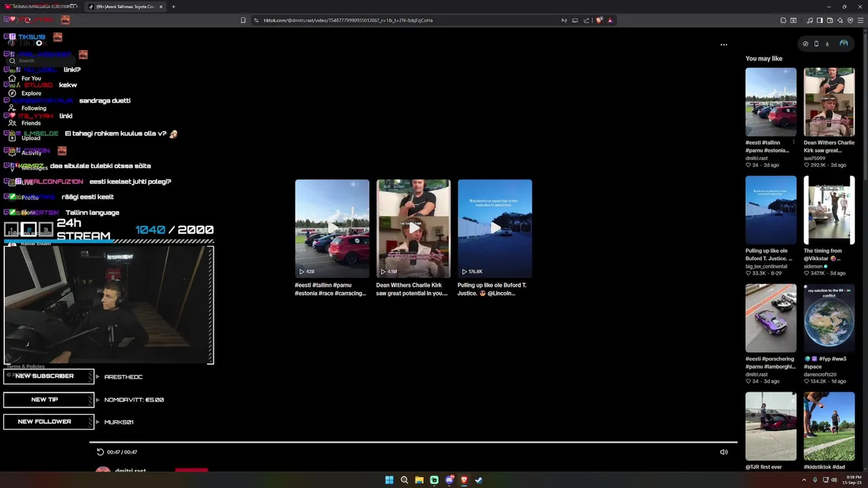Screen dimensions: 868x488
Task: Mute the TikTok video volume
Action: tap(724, 452)
